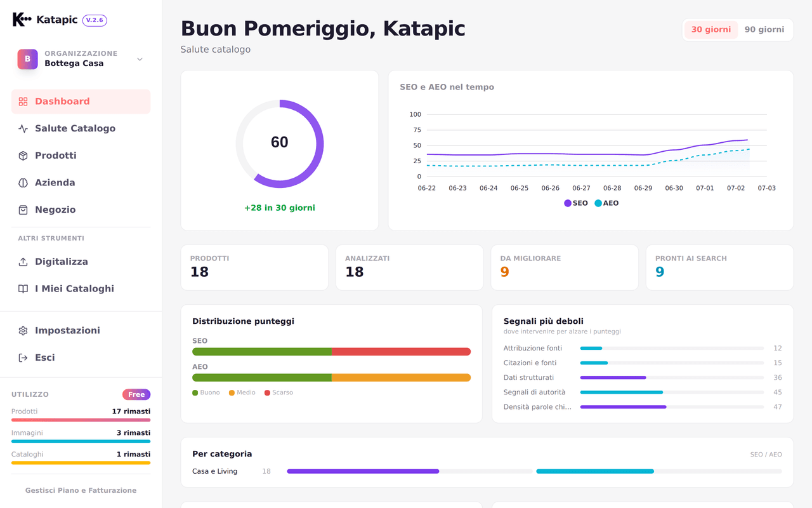Click the Densità parole chiave bar

pos(672,407)
